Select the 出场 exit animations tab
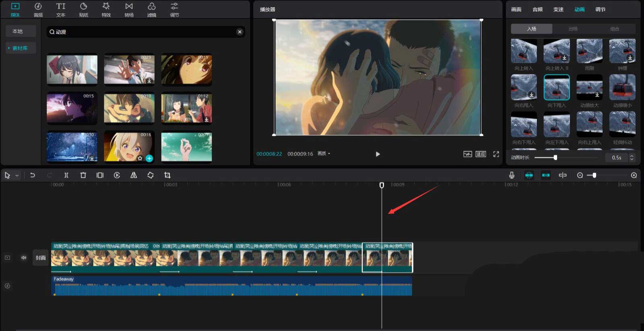The width and height of the screenshot is (644, 331). tap(573, 29)
